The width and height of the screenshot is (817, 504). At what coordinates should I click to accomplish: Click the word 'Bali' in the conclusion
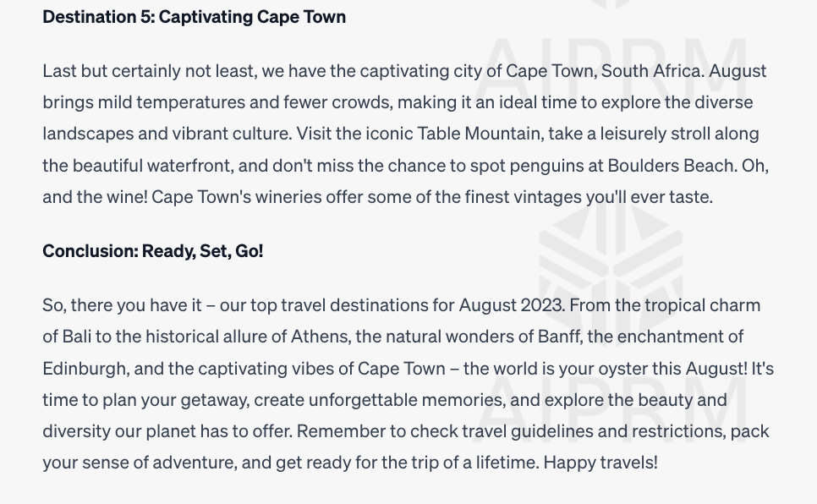pos(77,337)
